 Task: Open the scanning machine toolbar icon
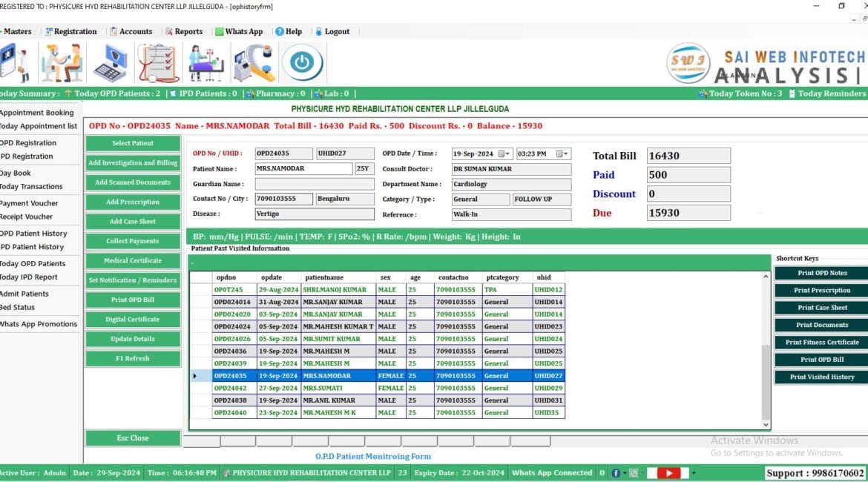point(254,63)
